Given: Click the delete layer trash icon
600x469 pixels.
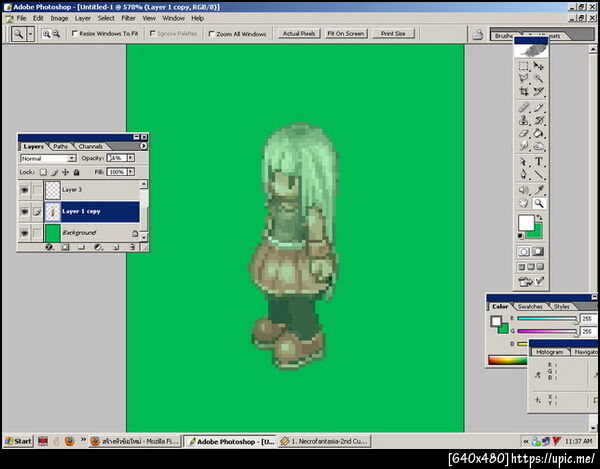Looking at the screenshot, I should click(x=132, y=247).
